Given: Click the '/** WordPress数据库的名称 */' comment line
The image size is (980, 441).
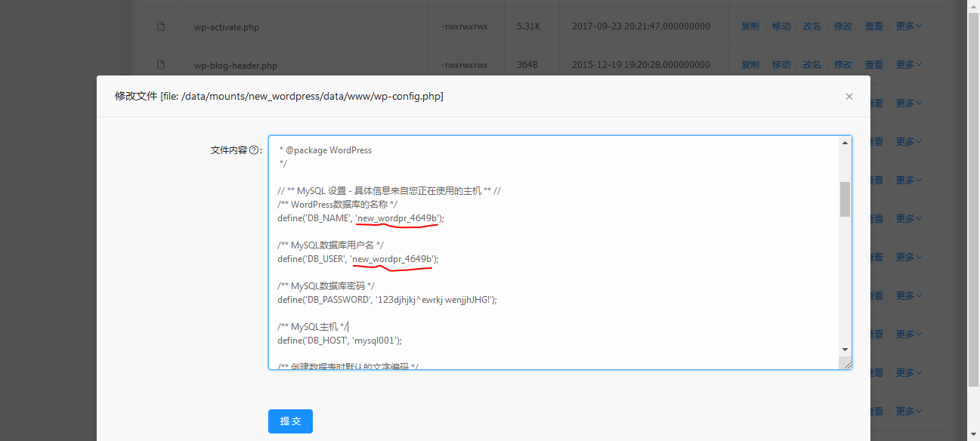Looking at the screenshot, I should [338, 205].
